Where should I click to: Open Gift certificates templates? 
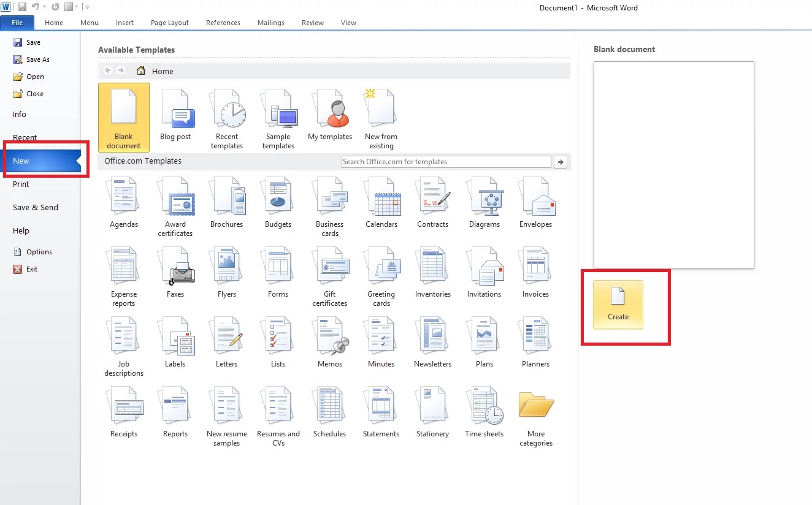coord(330,276)
